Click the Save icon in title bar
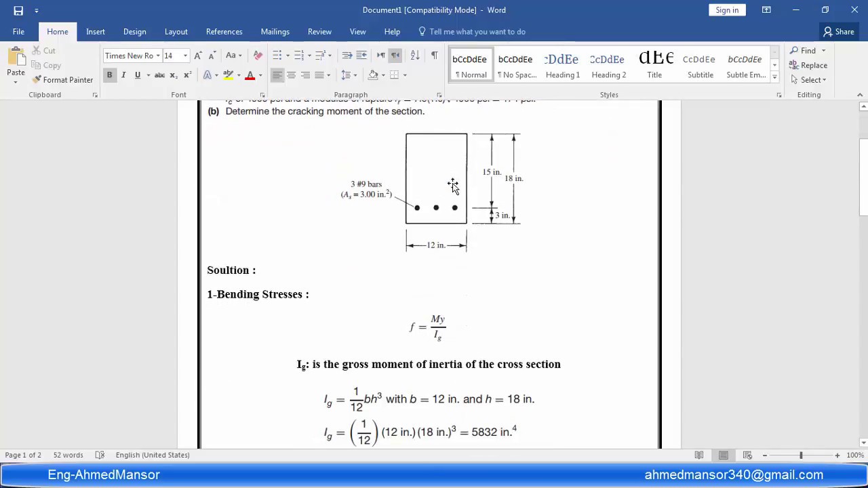The image size is (868, 488). coord(18,10)
